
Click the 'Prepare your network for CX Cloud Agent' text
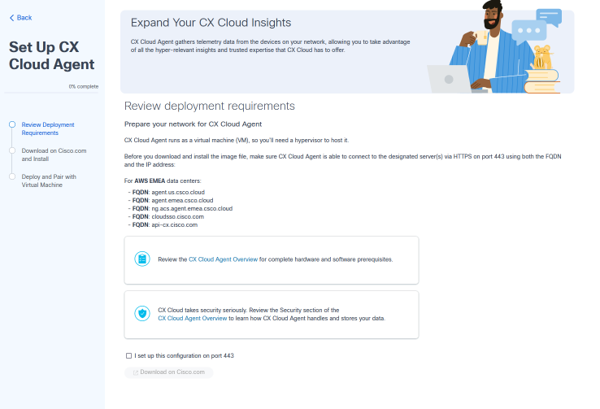click(x=193, y=124)
